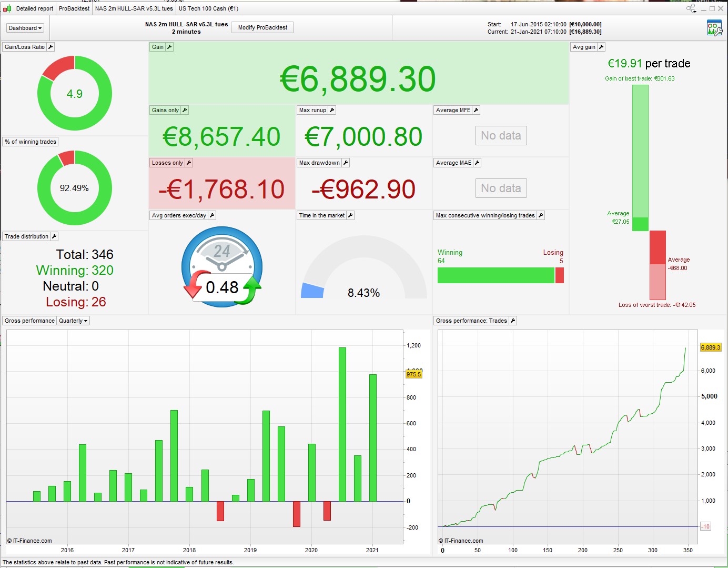Click the Gain/Loss Ratio panel label
The height and width of the screenshot is (568, 728).
(x=25, y=47)
